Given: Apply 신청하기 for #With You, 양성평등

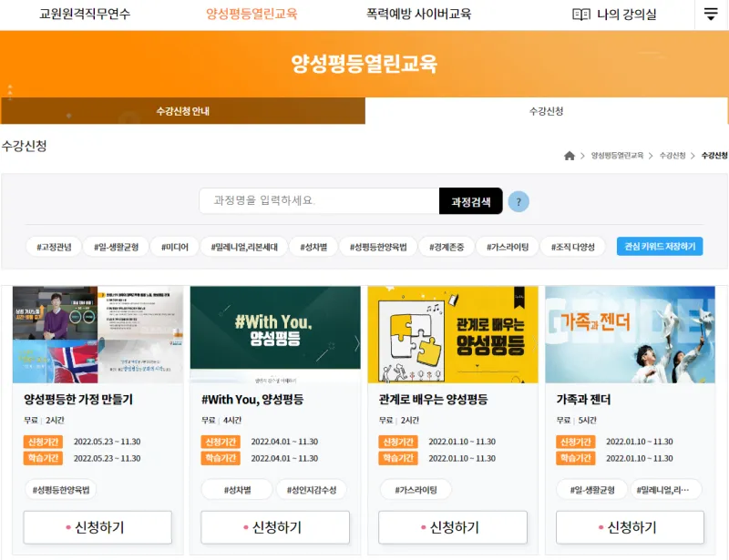Looking at the screenshot, I should pyautogui.click(x=275, y=527).
